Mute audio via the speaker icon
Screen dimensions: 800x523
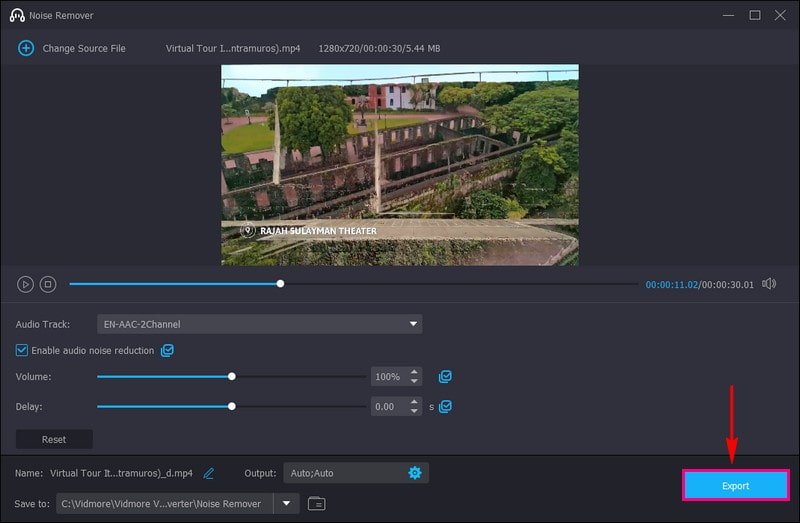tap(769, 284)
